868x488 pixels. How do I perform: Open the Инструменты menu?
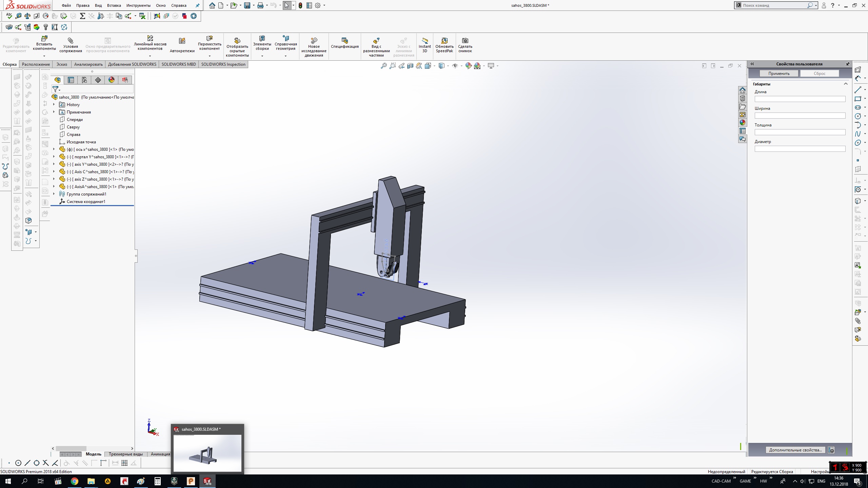point(138,5)
